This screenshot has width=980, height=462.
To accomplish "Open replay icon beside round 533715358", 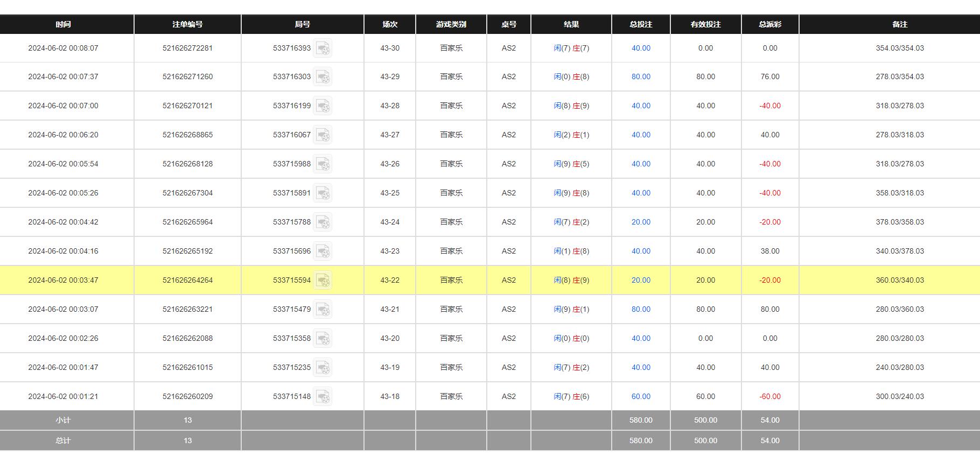I will coord(323,339).
